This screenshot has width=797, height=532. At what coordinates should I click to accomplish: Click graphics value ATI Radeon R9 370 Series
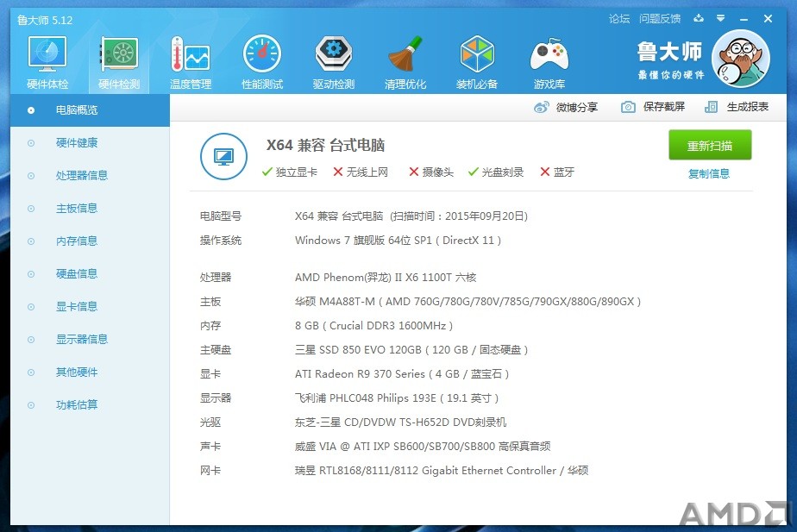(x=402, y=374)
